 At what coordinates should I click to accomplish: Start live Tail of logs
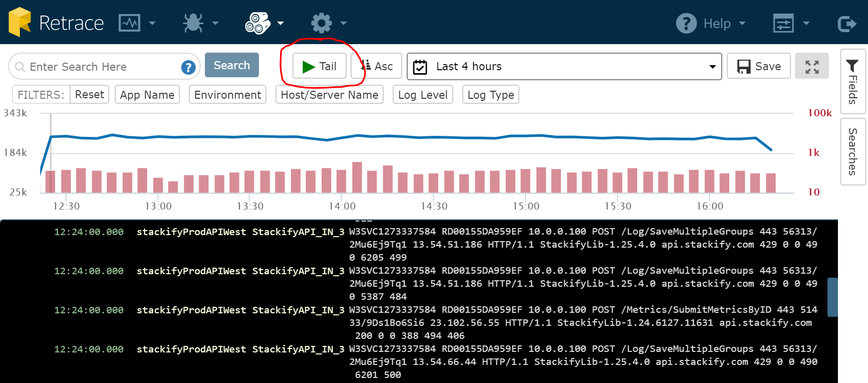320,66
